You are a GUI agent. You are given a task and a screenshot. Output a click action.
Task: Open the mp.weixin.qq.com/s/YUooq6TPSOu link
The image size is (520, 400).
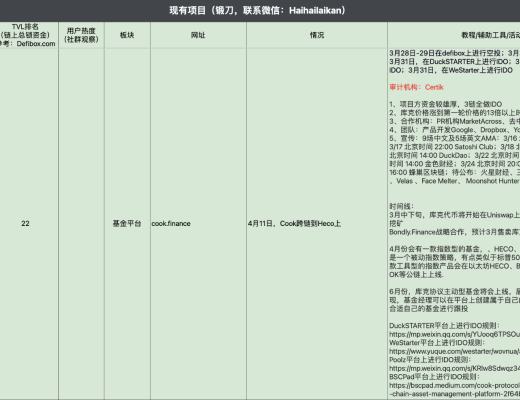pyautogui.click(x=454, y=334)
